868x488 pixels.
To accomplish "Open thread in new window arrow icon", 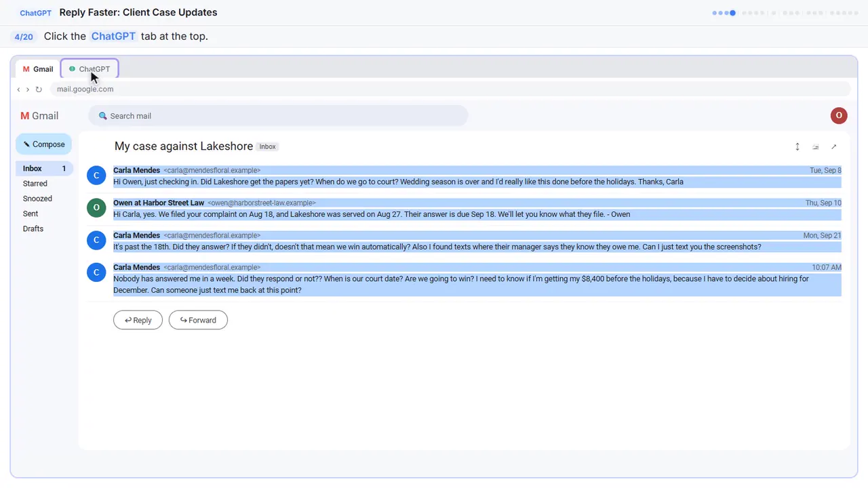I will (x=834, y=146).
